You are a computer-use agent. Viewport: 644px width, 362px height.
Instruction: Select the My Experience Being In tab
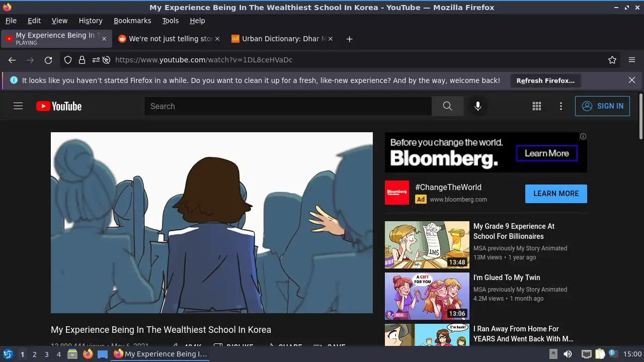[x=56, y=39]
